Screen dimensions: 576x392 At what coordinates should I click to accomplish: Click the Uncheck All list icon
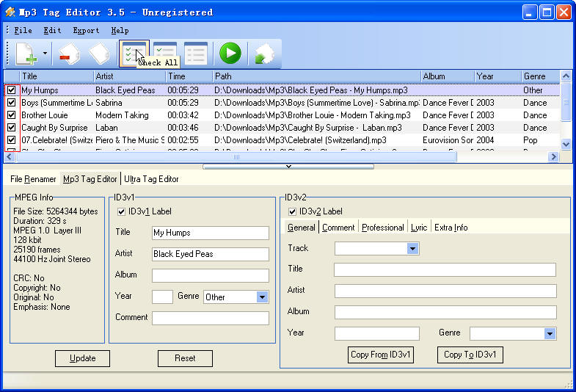(196, 54)
